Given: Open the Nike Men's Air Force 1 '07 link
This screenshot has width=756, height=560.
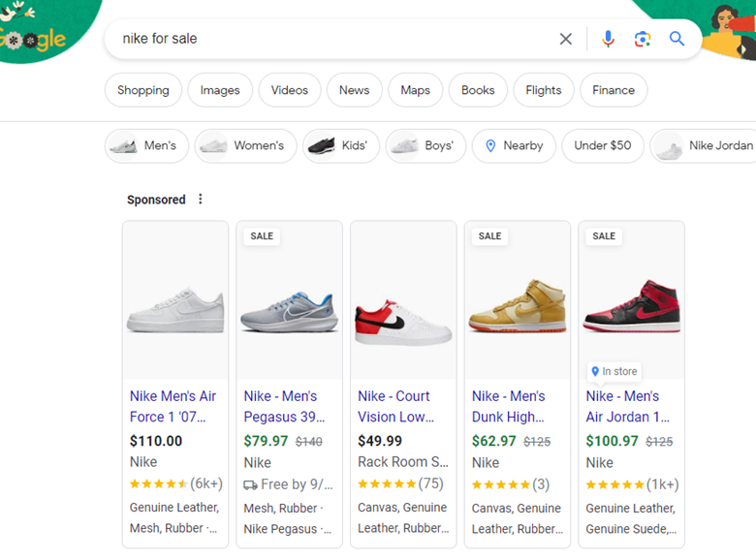Looking at the screenshot, I should pyautogui.click(x=173, y=406).
